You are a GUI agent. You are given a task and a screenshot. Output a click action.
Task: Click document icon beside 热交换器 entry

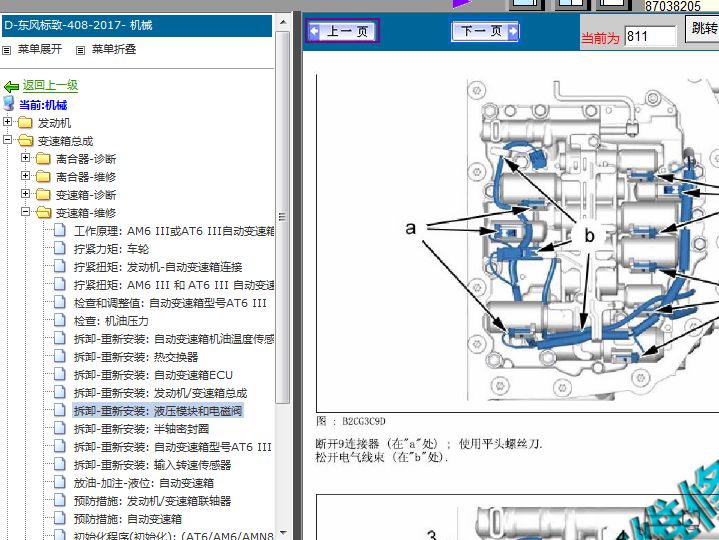click(60, 356)
